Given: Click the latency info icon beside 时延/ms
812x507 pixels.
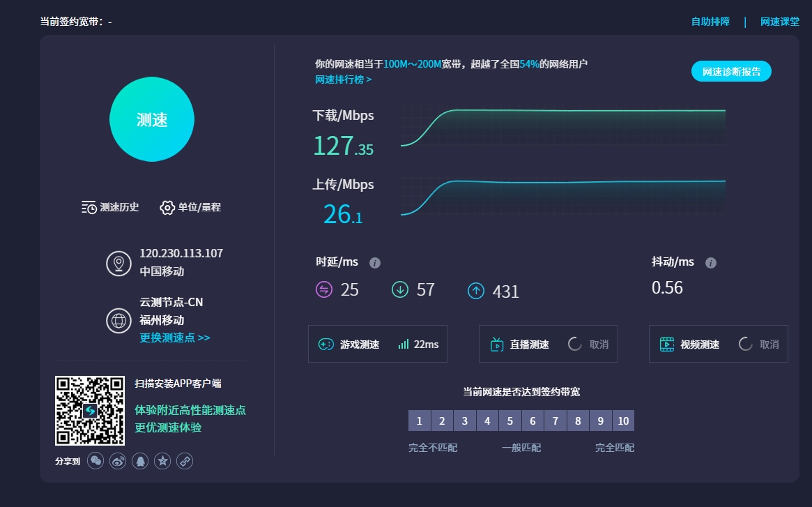Looking at the screenshot, I should pyautogui.click(x=374, y=262).
